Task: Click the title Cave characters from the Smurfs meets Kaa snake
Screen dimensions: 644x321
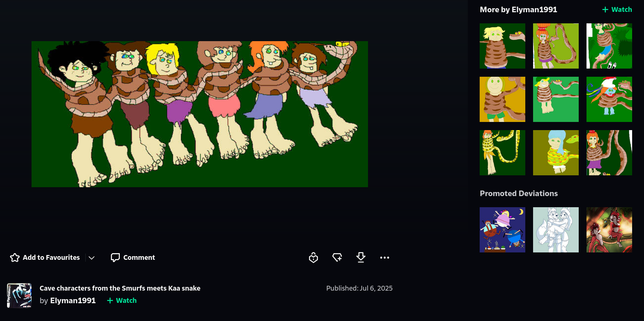Action: point(120,288)
